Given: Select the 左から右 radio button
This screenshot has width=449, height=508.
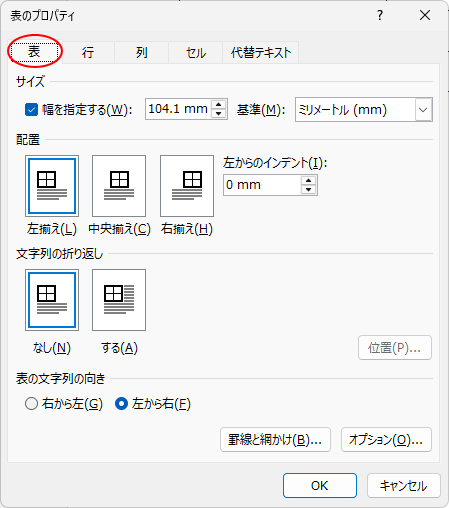Looking at the screenshot, I should 121,404.
